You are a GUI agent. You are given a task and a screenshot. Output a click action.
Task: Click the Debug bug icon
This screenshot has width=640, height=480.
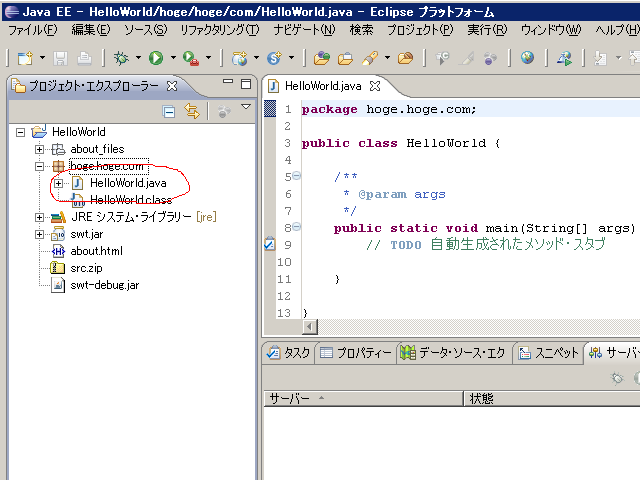click(x=121, y=58)
